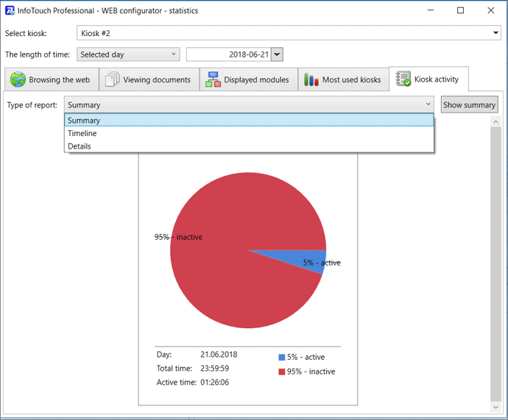Switch to the Browsing the web tab
This screenshot has width=508, height=420.
coord(52,79)
